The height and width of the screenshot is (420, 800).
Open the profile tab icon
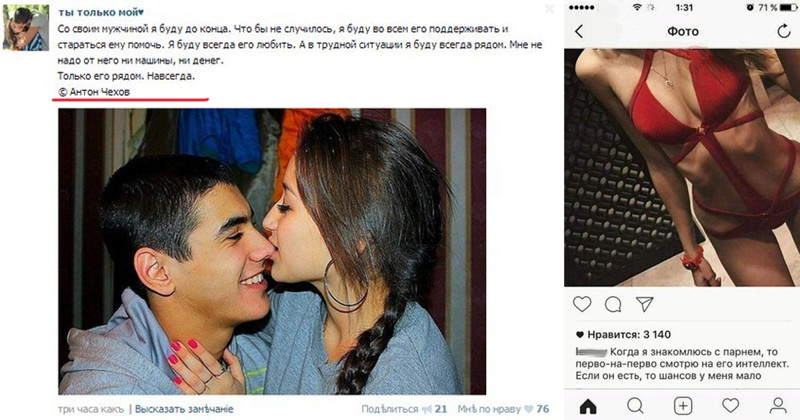coord(778,406)
